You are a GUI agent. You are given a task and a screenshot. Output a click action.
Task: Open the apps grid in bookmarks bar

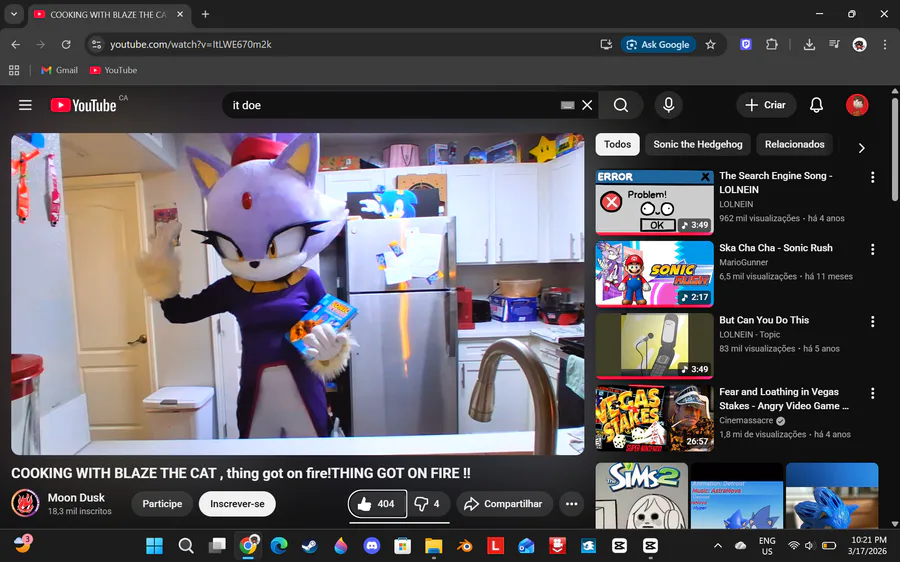point(14,70)
